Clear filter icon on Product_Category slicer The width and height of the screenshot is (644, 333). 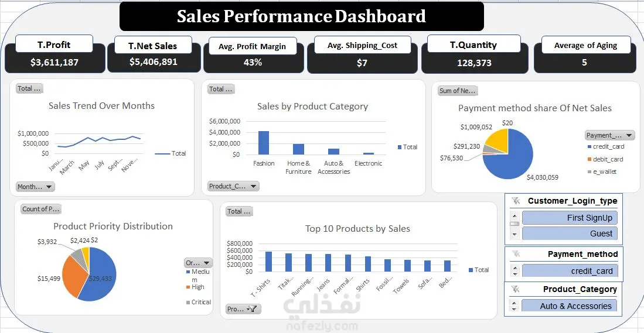click(516, 290)
